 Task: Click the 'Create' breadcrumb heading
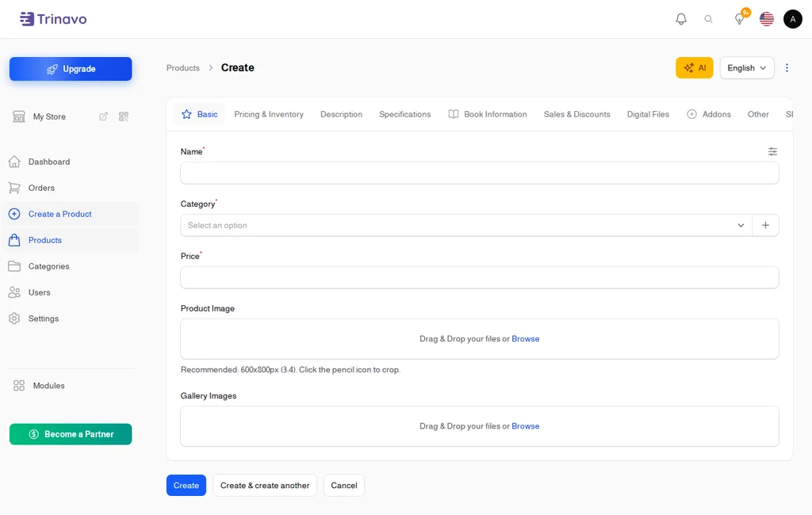(x=238, y=68)
